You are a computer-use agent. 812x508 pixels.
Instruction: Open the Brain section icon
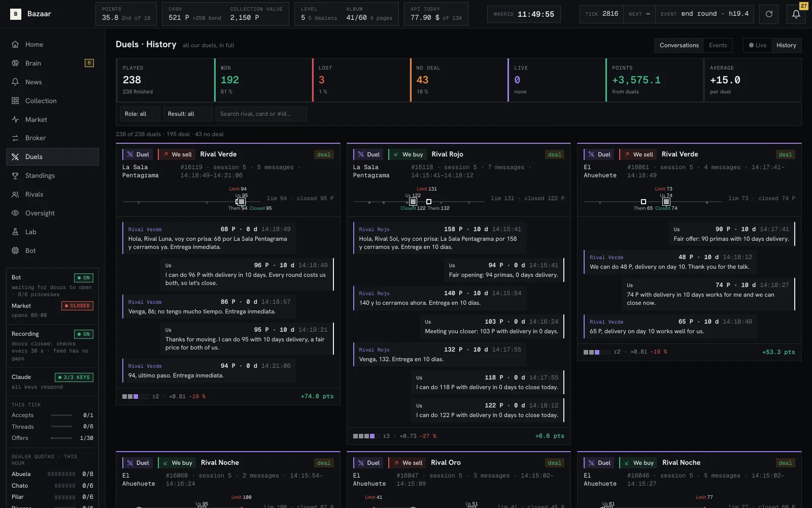pos(15,63)
